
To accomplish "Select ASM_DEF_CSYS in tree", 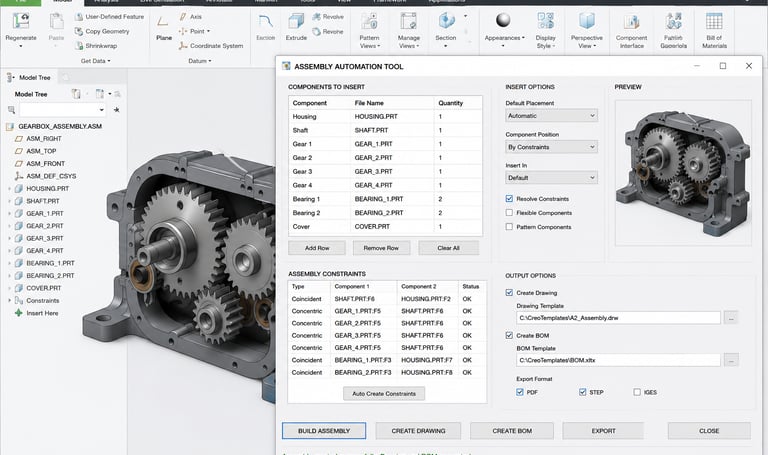I will click(46, 176).
